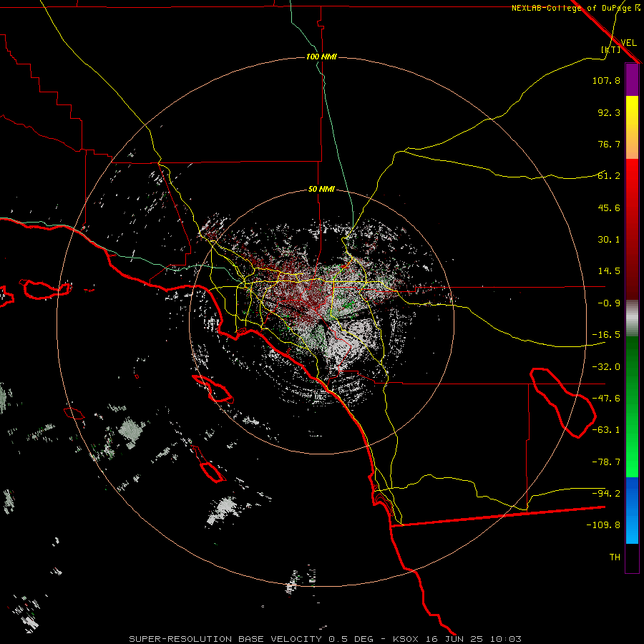
Task: Click the blue segment of color bar
Action: coord(632,510)
